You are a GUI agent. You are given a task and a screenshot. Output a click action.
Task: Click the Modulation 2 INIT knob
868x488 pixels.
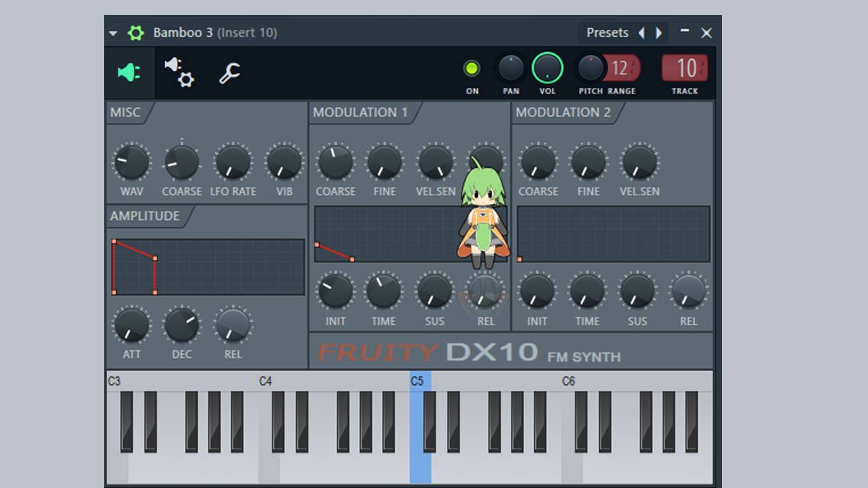click(537, 292)
